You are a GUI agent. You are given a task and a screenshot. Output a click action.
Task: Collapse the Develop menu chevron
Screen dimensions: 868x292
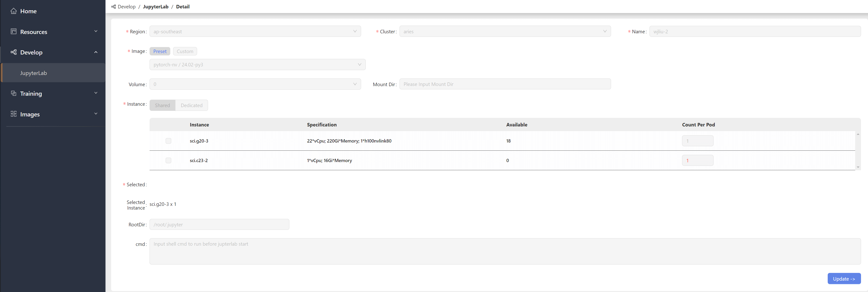96,52
